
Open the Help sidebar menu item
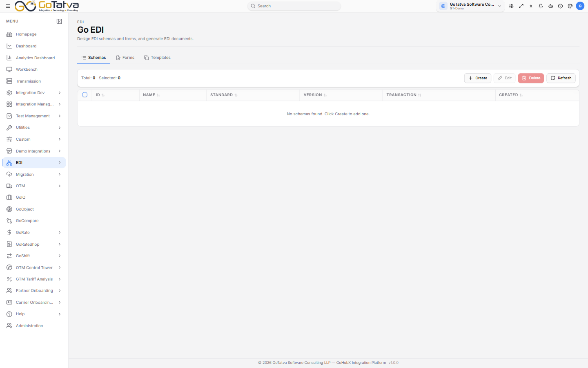(x=34, y=314)
